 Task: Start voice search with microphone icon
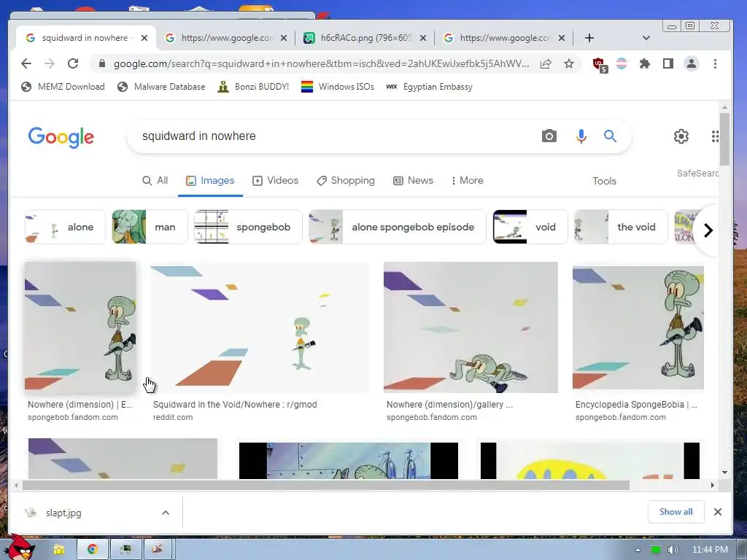coord(581,136)
